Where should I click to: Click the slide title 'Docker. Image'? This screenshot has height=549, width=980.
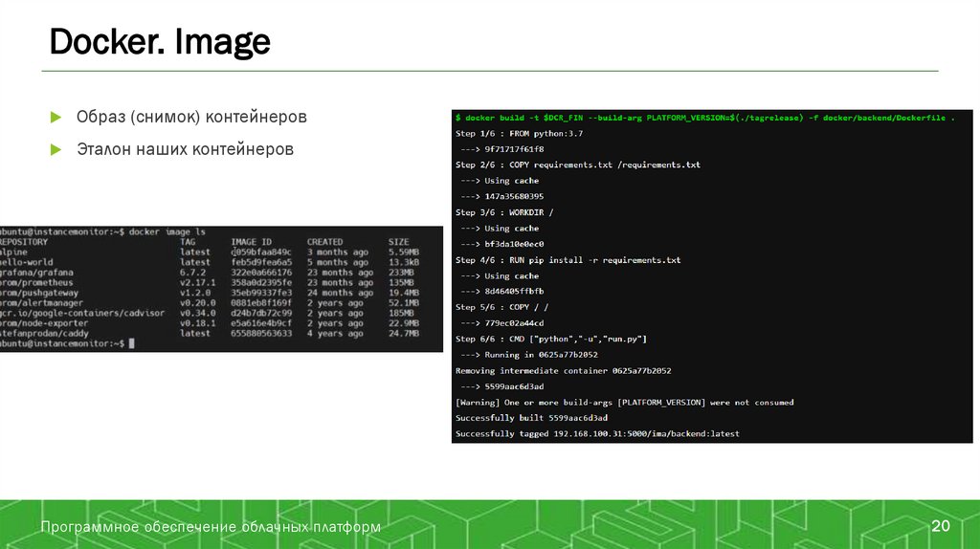pyautogui.click(x=160, y=42)
